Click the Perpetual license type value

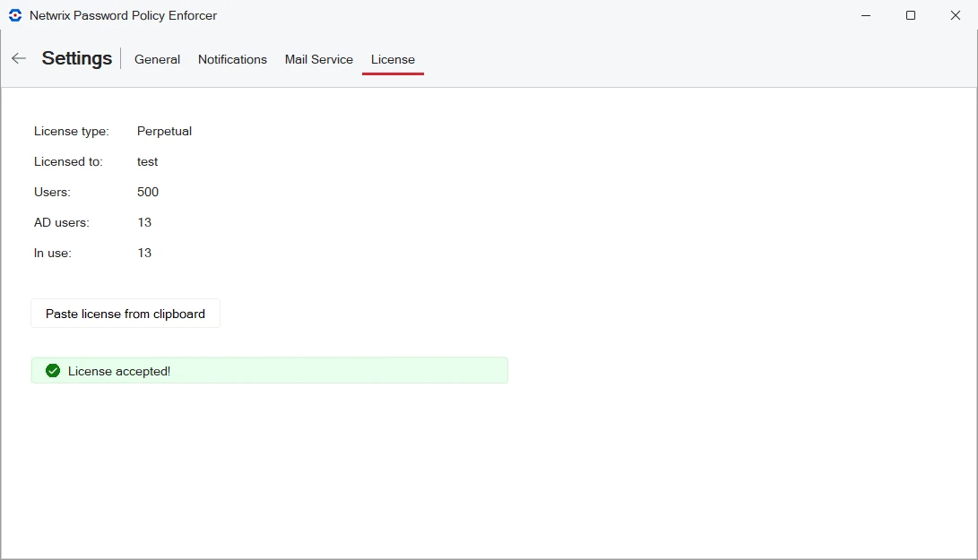click(x=164, y=131)
